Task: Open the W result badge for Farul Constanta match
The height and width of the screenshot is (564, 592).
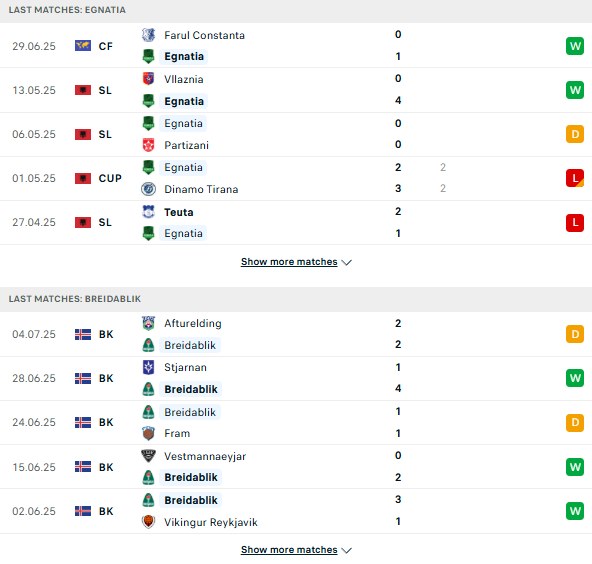Action: [x=575, y=46]
